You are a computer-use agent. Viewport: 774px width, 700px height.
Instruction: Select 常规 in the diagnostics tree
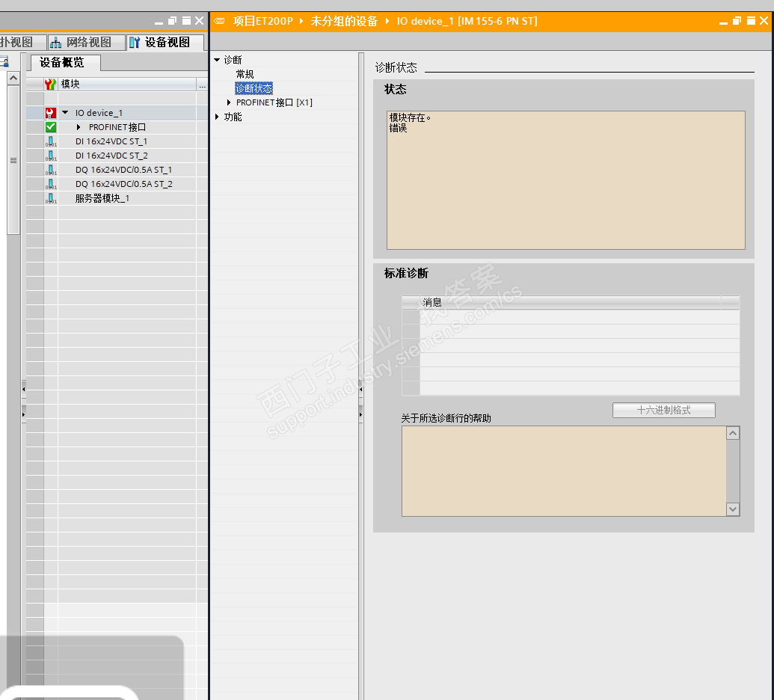(245, 74)
